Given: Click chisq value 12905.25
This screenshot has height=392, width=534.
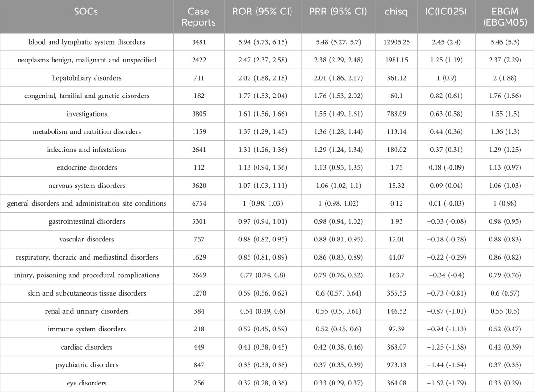Looking at the screenshot, I should [396, 42].
